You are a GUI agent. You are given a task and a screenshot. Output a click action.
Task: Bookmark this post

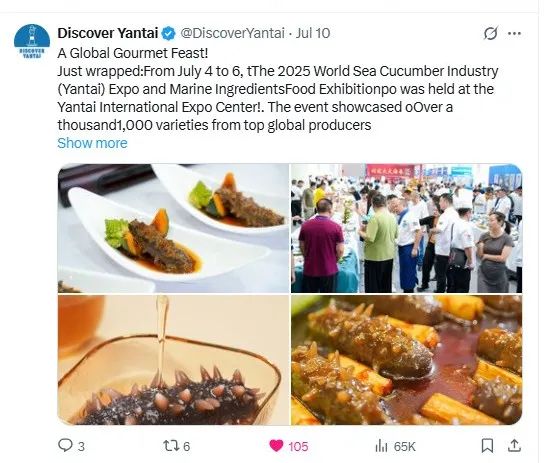point(487,446)
